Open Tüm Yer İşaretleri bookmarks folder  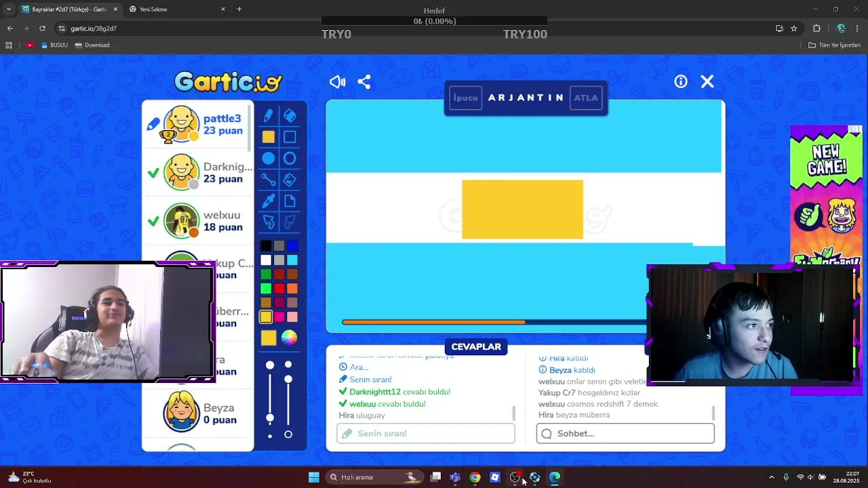click(834, 45)
